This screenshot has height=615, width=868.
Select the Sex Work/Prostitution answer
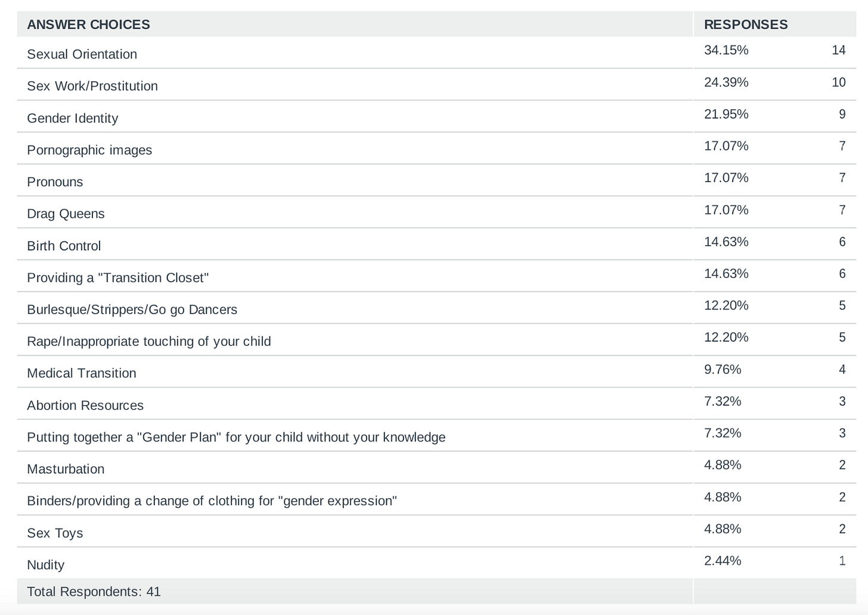click(92, 86)
